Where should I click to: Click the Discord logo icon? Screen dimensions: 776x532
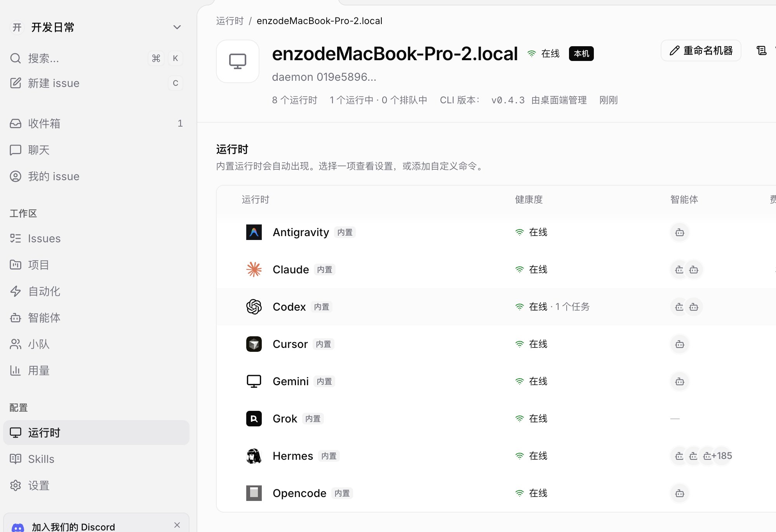point(18,527)
